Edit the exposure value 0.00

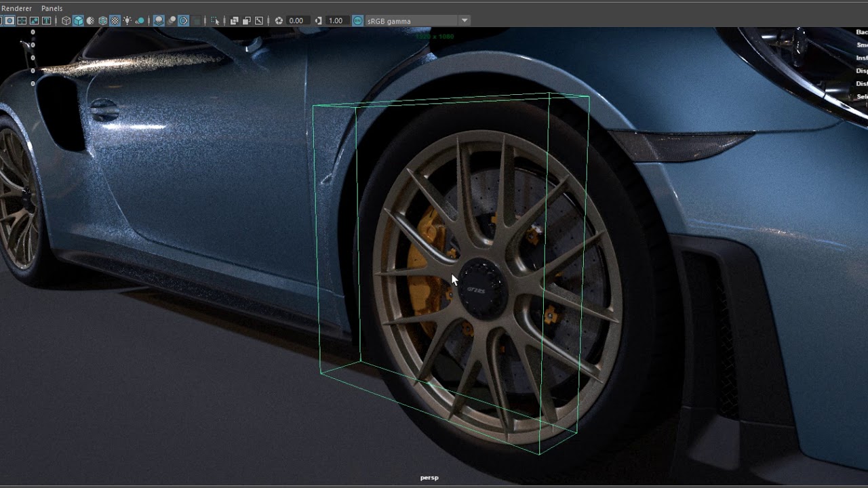point(297,21)
